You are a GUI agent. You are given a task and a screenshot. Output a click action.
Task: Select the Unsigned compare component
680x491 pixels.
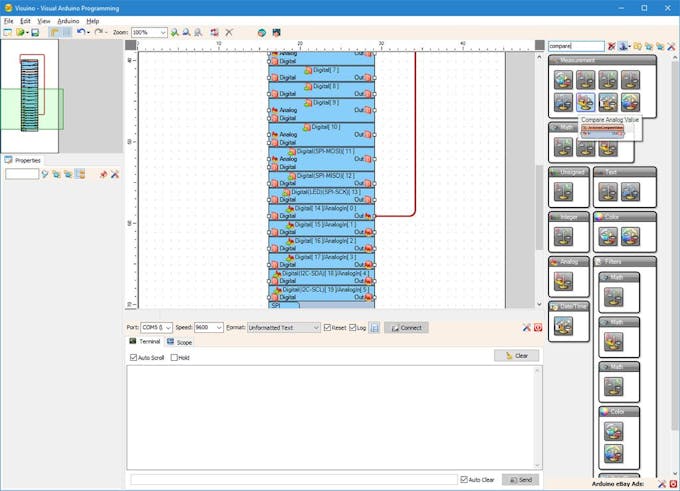click(563, 192)
